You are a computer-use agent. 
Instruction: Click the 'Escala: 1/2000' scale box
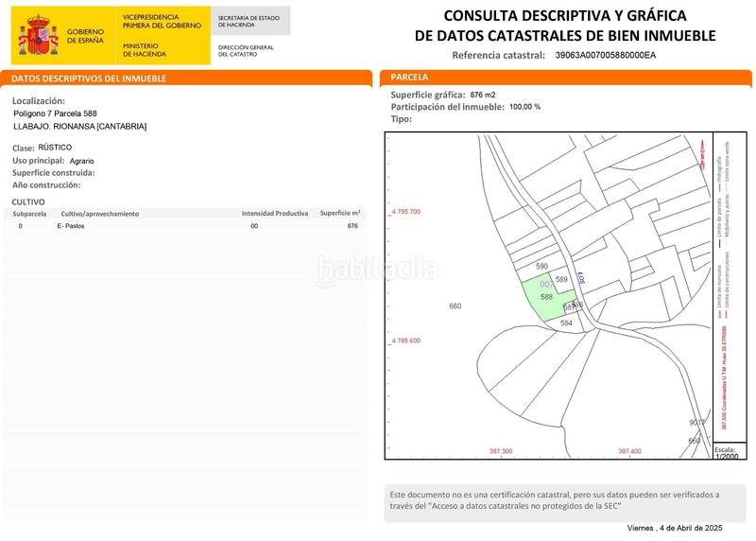coord(730,452)
